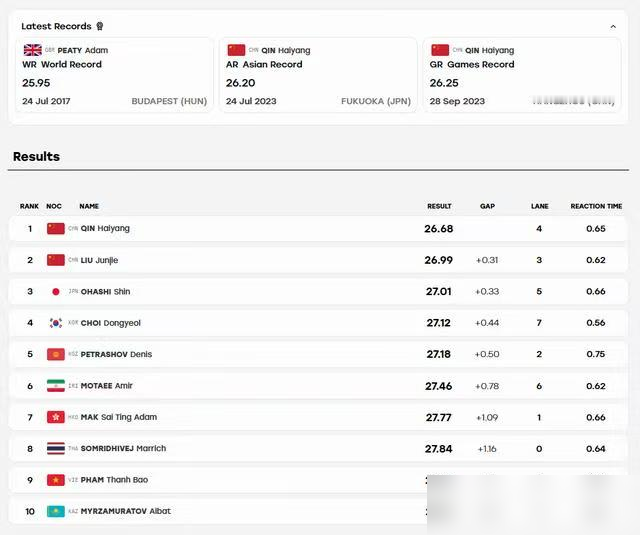Image resolution: width=640 pixels, height=535 pixels.
Task: Click the Kazakhstan flag beside Myrzamuratov Aibat
Action: click(x=56, y=511)
